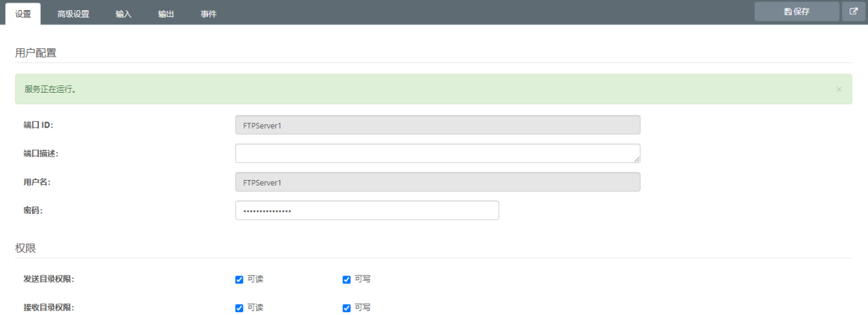This screenshot has height=315, width=868.
Task: Grab the 端口描述 textarea resize handle
Action: [x=637, y=160]
